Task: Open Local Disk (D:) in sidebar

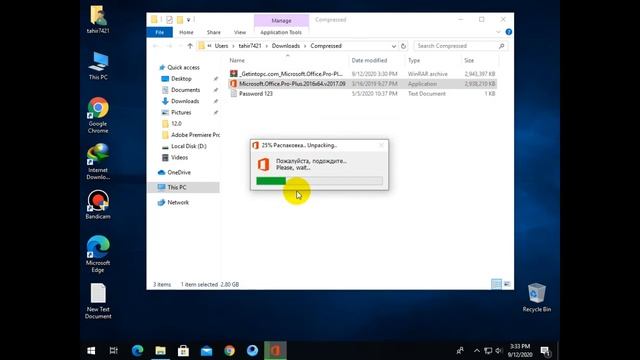Action: pos(189,146)
